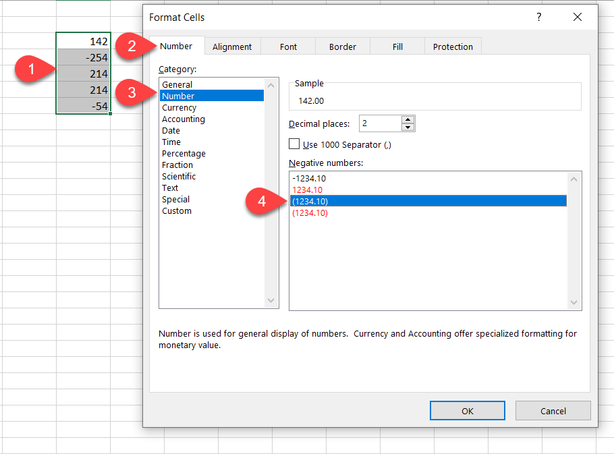Viewport: 614px width, 454px height.
Task: Open the Border tab
Action: 343,47
